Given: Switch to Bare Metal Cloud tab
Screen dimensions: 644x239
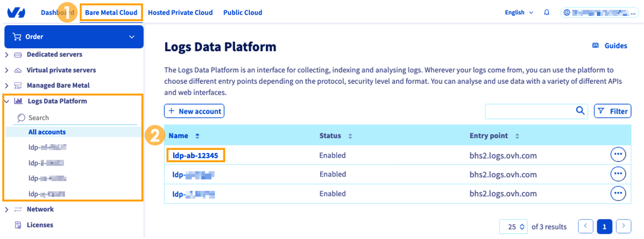Looking at the screenshot, I should pos(111,13).
